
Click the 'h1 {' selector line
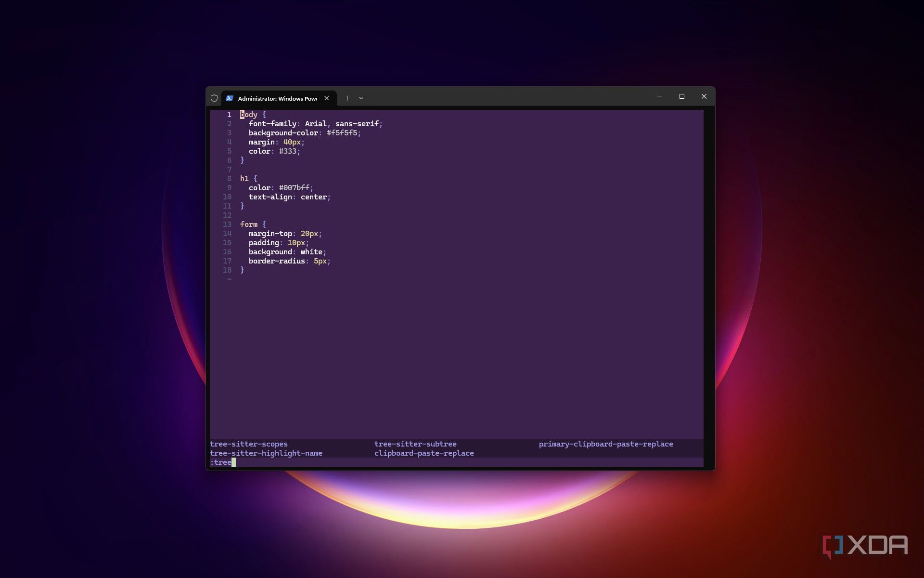click(x=249, y=179)
